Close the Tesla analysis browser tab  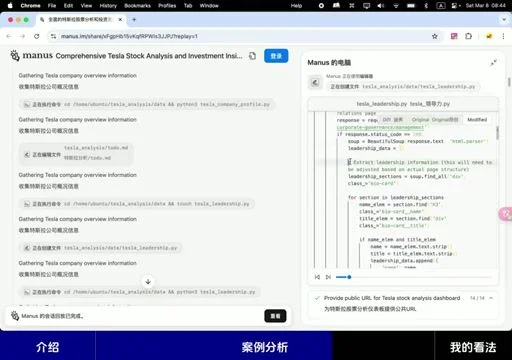click(120, 20)
